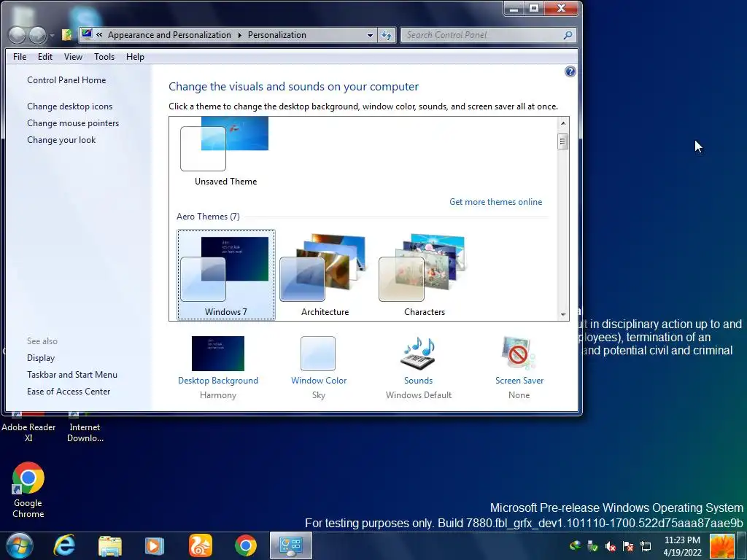Screen dimensions: 747x560
Task: Expand the address bar history dropdown
Action: [370, 35]
